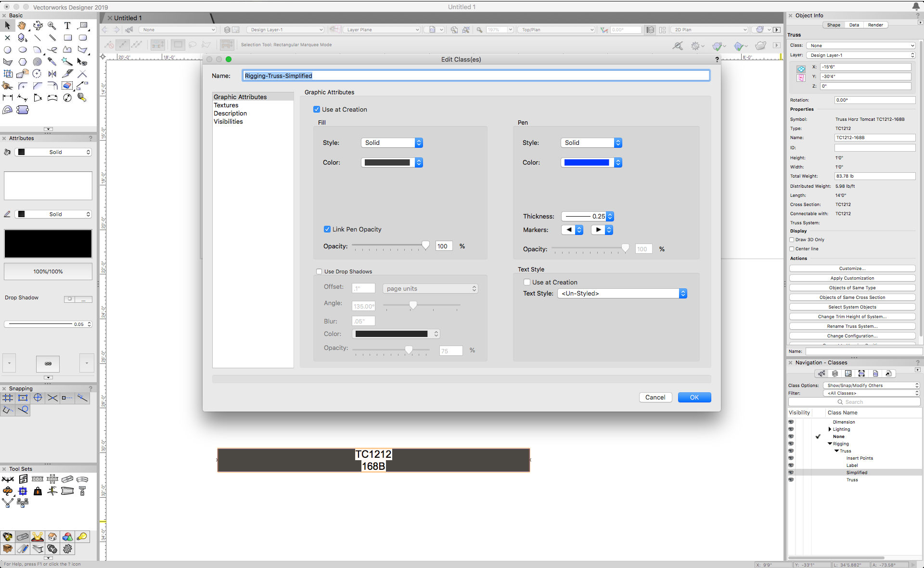Open the Fill Style dropdown
This screenshot has width=924, height=568.
[x=392, y=142]
